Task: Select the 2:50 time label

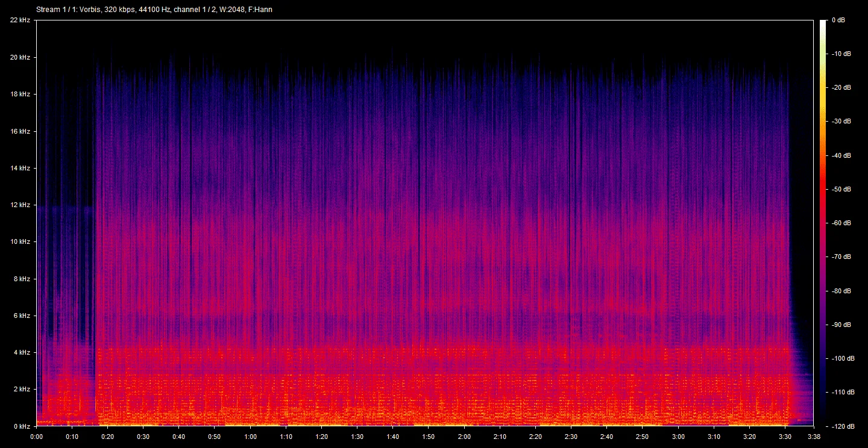Action: (643, 437)
